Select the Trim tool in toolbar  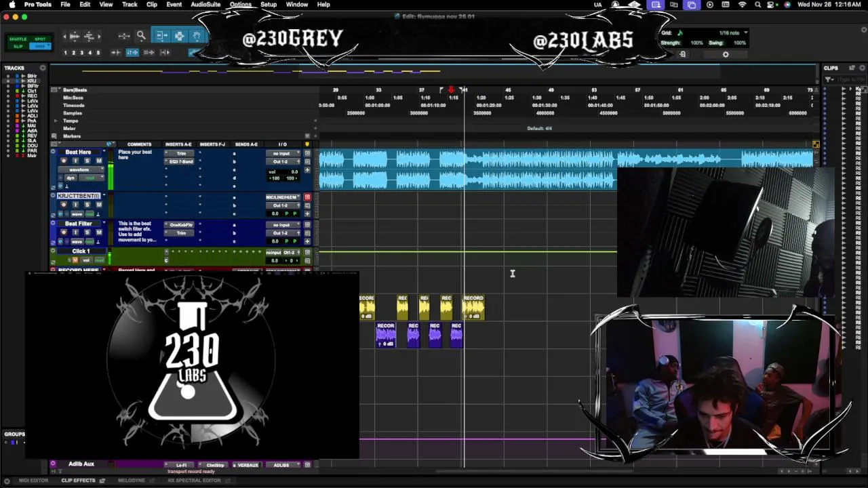pyautogui.click(x=161, y=36)
